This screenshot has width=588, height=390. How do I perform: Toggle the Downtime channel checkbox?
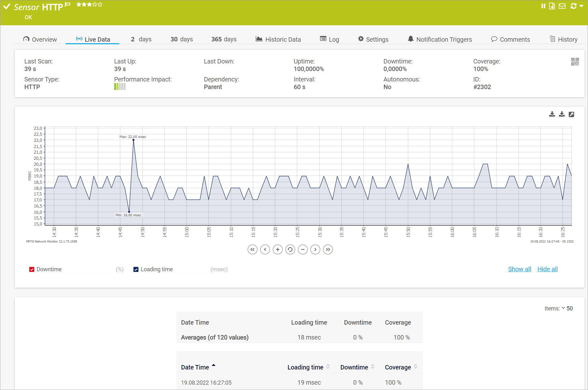click(32, 269)
